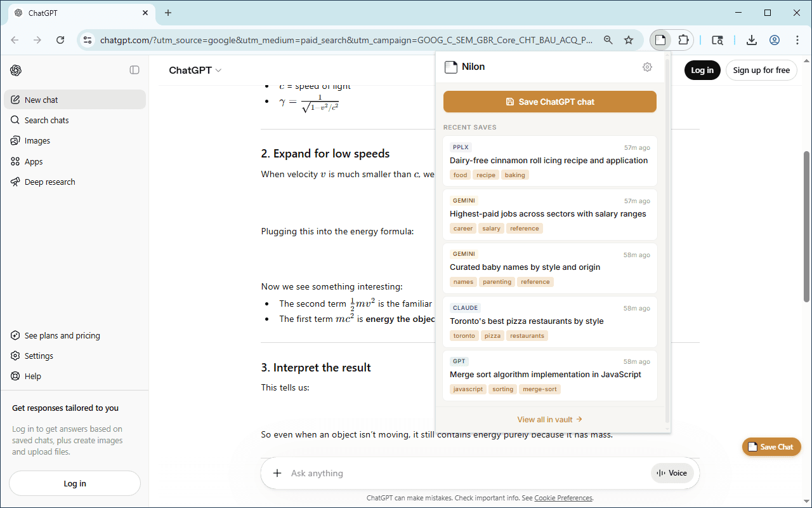Open saved Highest-paid jobs across sectors chat

tap(550, 214)
